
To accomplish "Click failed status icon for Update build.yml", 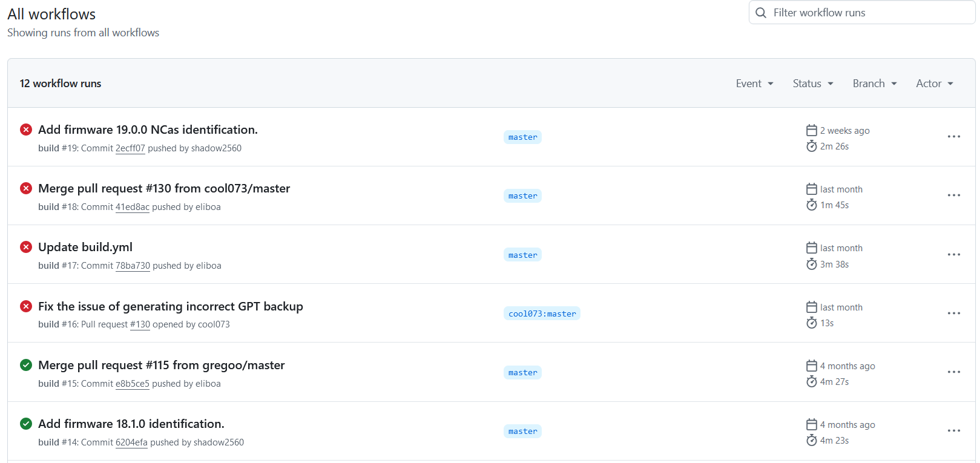I will coord(26,247).
